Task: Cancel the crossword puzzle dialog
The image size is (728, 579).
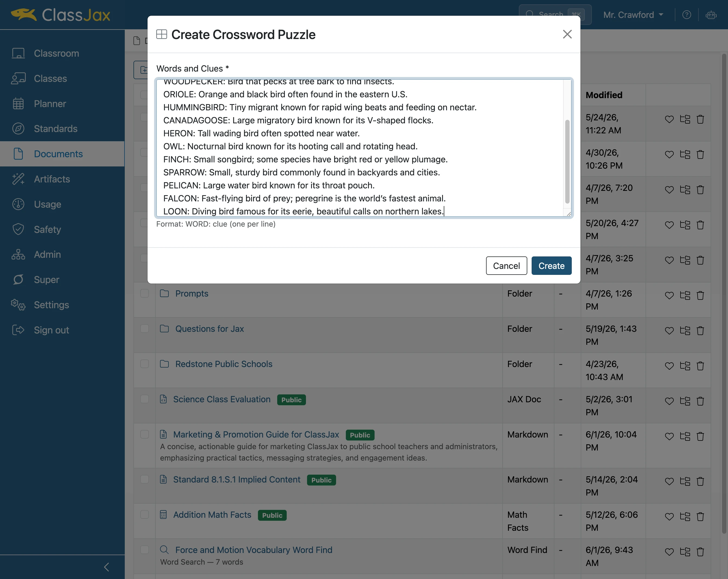Action: pyautogui.click(x=506, y=266)
